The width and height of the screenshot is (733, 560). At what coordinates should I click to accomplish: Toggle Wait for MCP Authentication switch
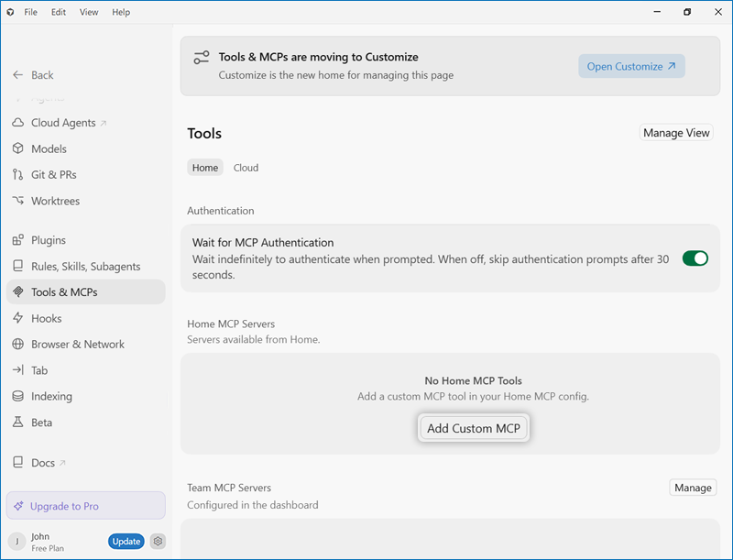pos(695,258)
